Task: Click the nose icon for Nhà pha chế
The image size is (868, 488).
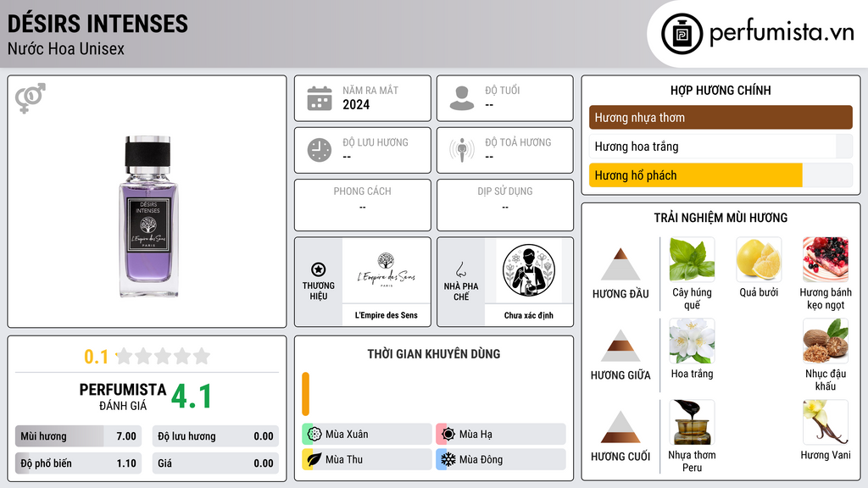Action: [460, 269]
